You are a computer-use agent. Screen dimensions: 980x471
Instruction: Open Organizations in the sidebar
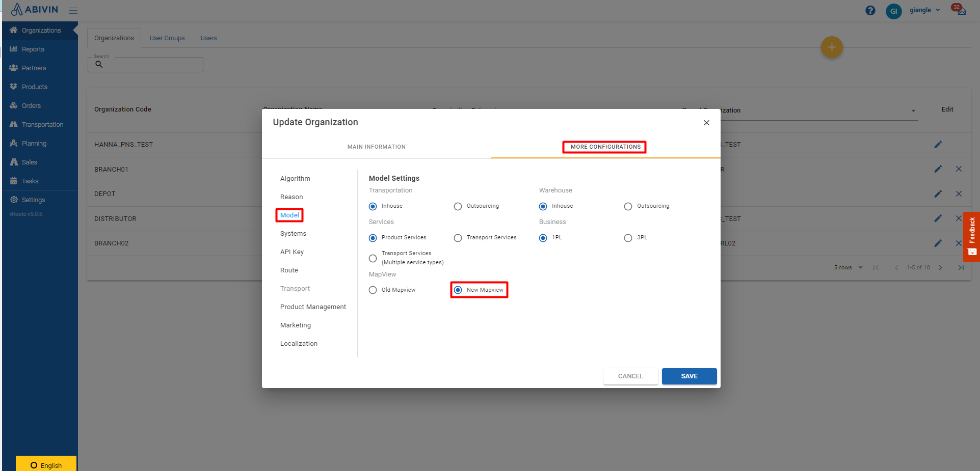pyautogui.click(x=40, y=31)
